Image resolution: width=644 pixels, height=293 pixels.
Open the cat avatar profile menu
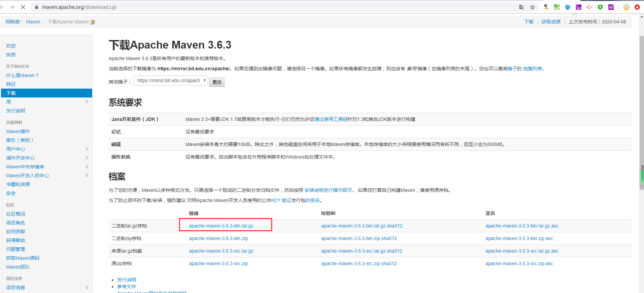626,7
